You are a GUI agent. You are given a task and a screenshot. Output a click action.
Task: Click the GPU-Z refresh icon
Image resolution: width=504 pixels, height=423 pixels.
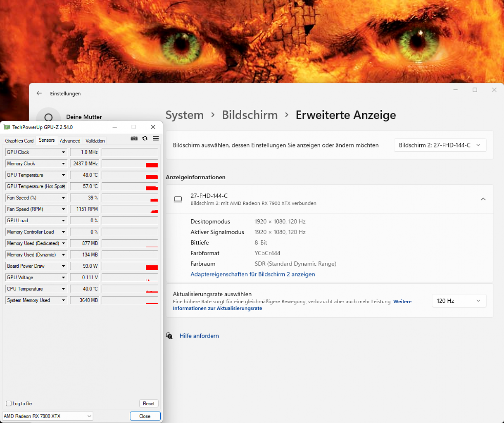(x=145, y=138)
